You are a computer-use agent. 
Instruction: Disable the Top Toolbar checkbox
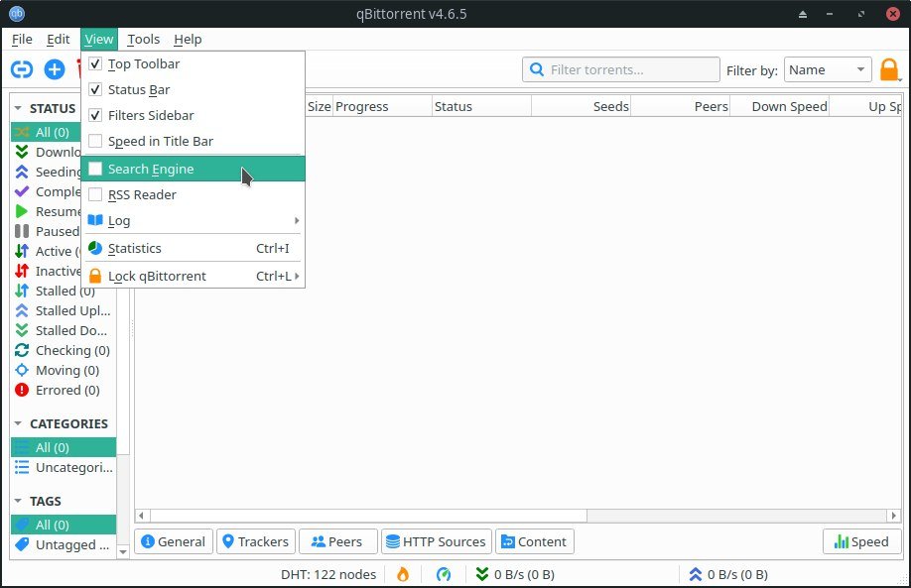tap(95, 64)
